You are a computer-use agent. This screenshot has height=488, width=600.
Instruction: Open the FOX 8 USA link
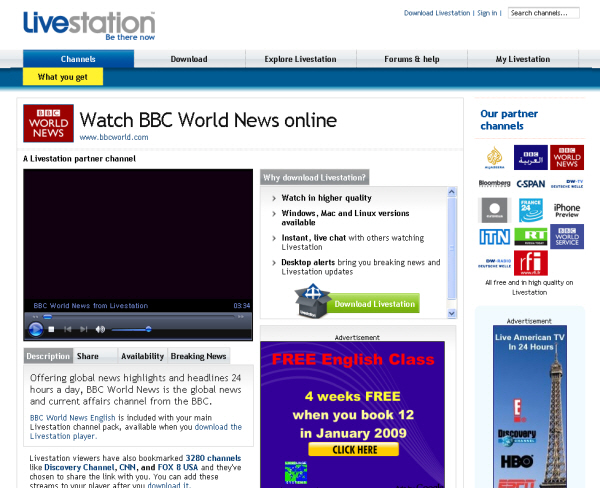(x=178, y=467)
